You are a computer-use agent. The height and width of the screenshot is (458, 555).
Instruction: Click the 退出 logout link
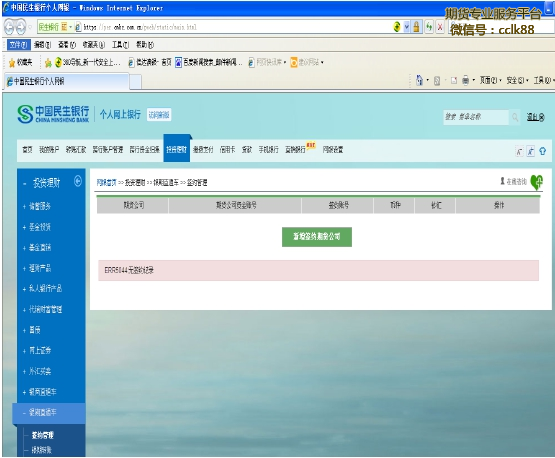pos(536,117)
